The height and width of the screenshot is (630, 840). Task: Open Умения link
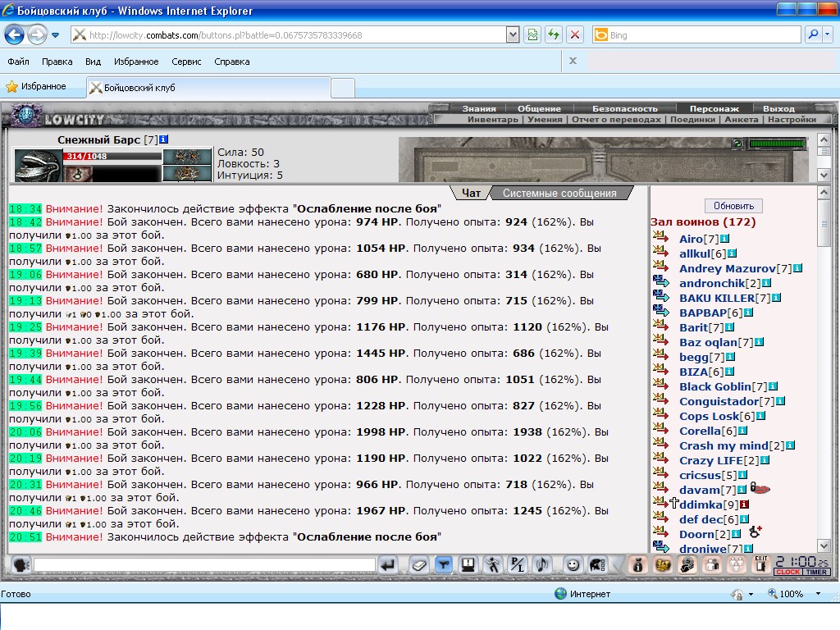pos(545,119)
